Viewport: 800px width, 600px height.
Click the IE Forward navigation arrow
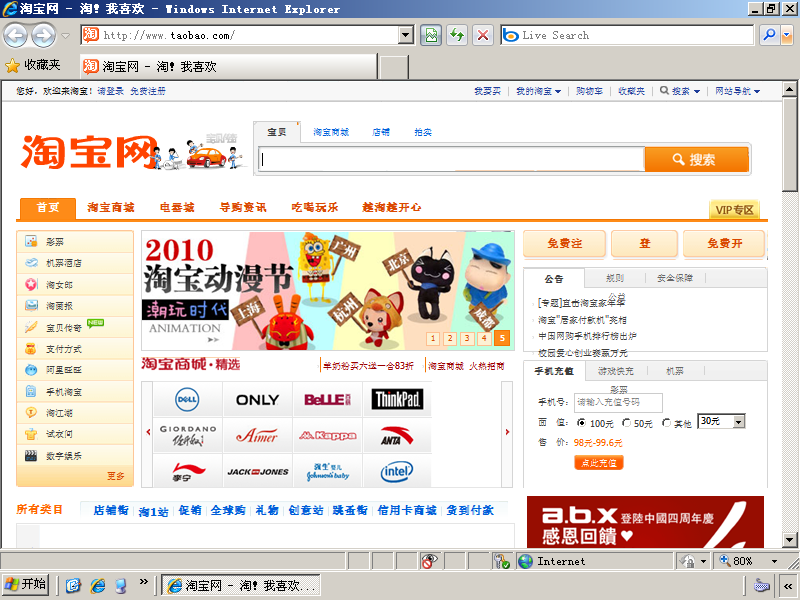[44, 36]
